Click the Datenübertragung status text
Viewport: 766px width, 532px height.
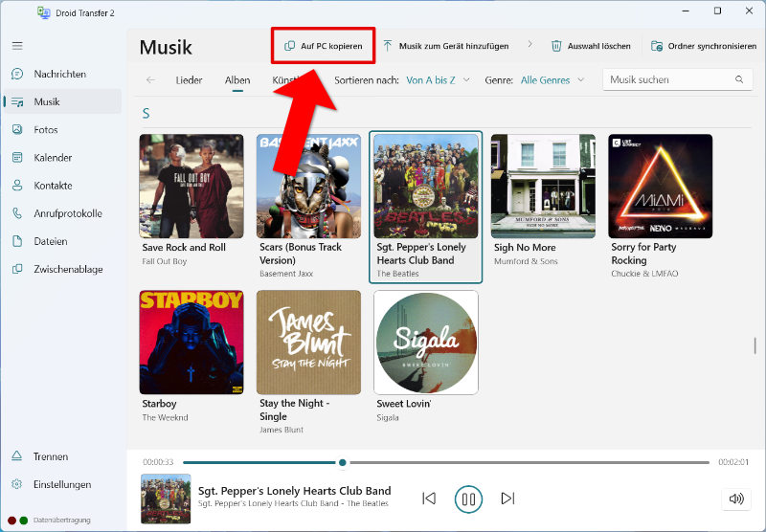[x=62, y=521]
